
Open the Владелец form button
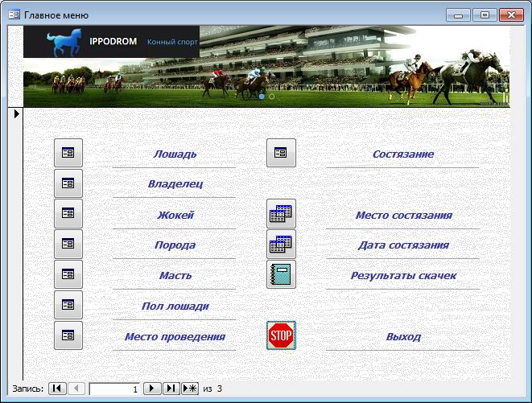[x=68, y=183]
